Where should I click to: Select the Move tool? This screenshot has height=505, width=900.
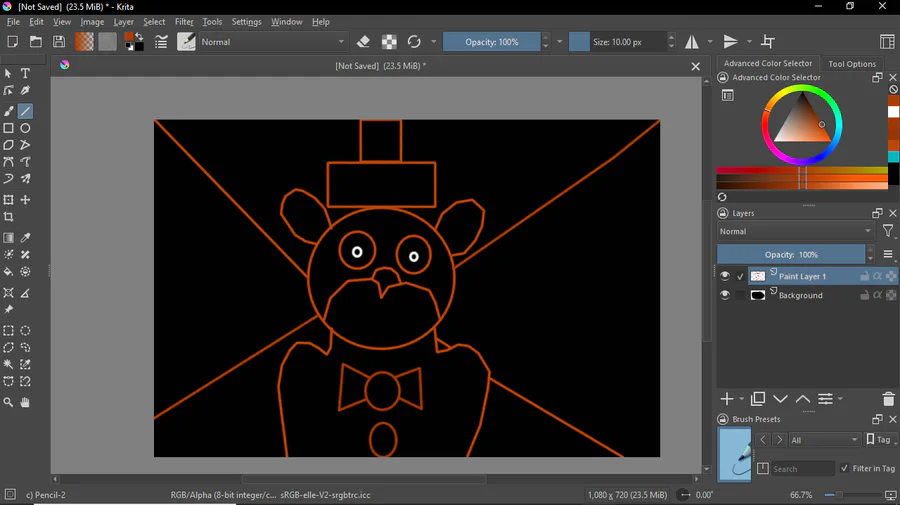coord(25,200)
